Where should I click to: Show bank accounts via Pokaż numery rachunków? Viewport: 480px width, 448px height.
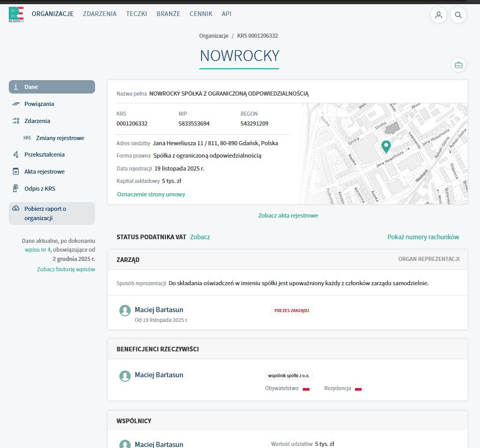(423, 237)
